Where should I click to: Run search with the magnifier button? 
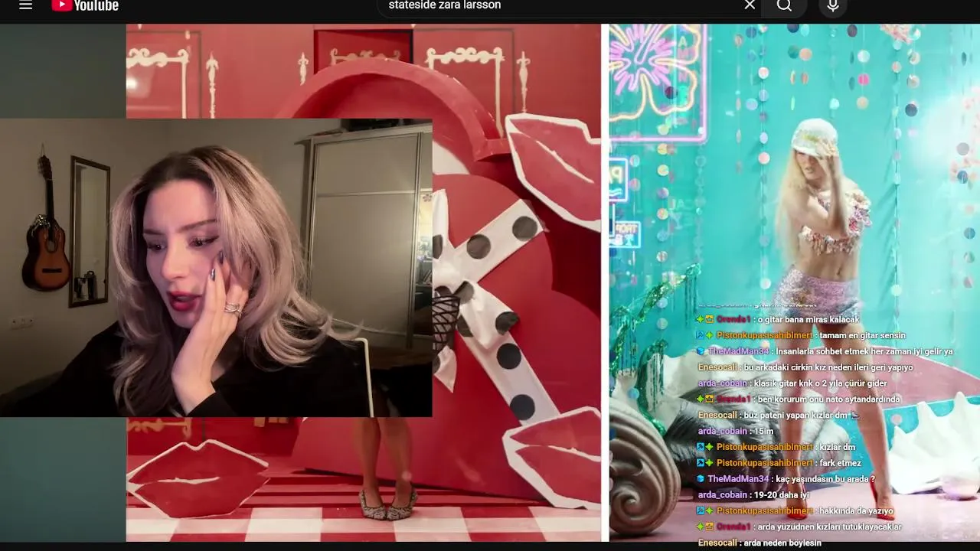coord(784,5)
